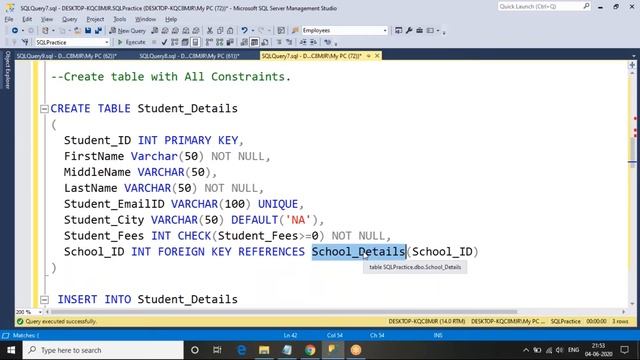
Task: Open the Project menu
Action: coord(95,19)
